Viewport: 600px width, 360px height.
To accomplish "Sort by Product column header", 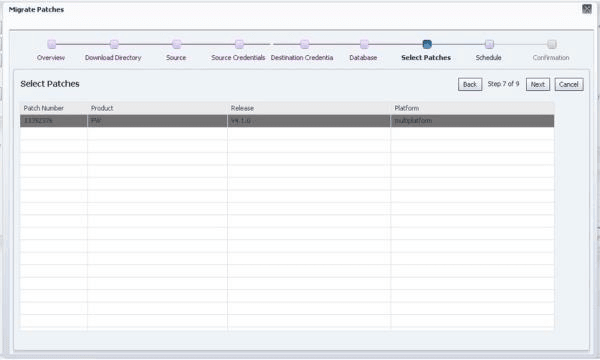I will [157, 108].
